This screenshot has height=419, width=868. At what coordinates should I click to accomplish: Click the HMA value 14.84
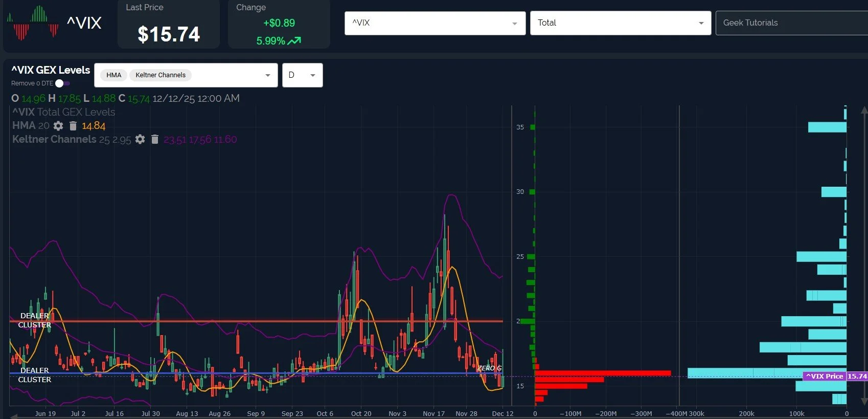pyautogui.click(x=94, y=126)
